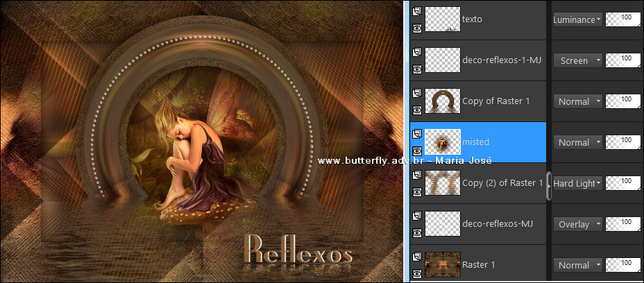Hide the Raster 1 layer
Image resolution: width=644 pixels, height=283 pixels.
[x=417, y=273]
